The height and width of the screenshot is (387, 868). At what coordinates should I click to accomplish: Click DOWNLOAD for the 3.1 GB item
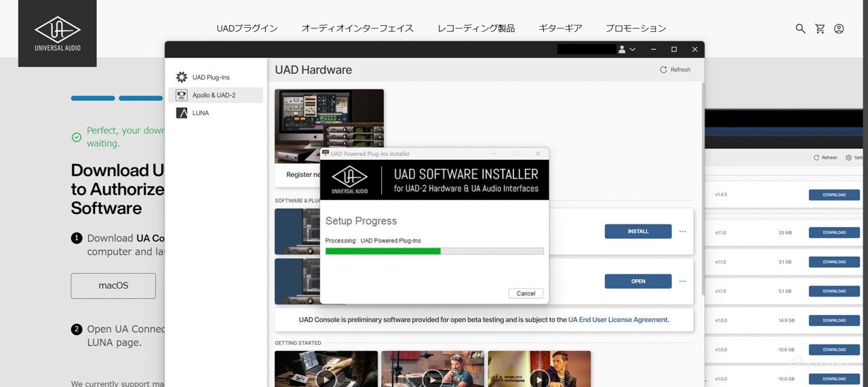[x=834, y=262]
